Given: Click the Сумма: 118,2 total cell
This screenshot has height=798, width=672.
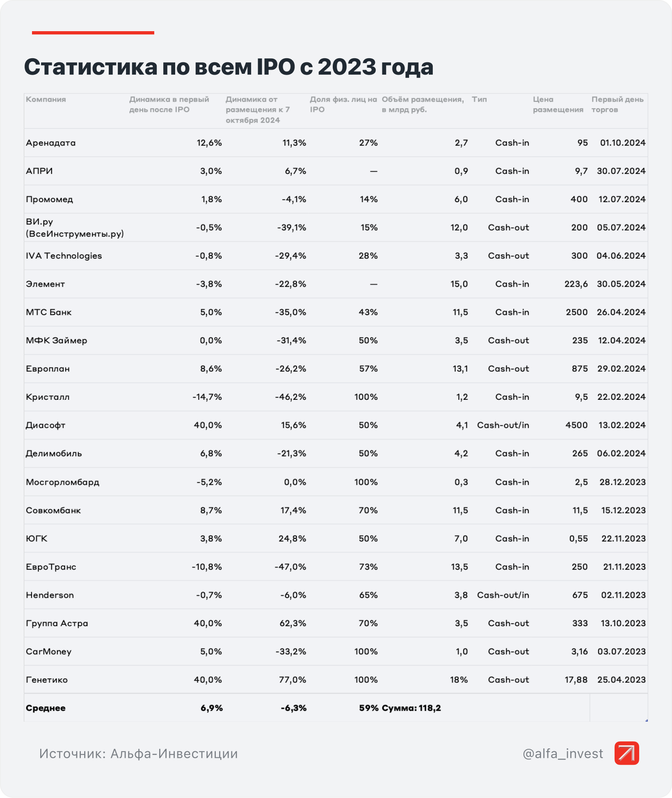Looking at the screenshot, I should pyautogui.click(x=411, y=708).
